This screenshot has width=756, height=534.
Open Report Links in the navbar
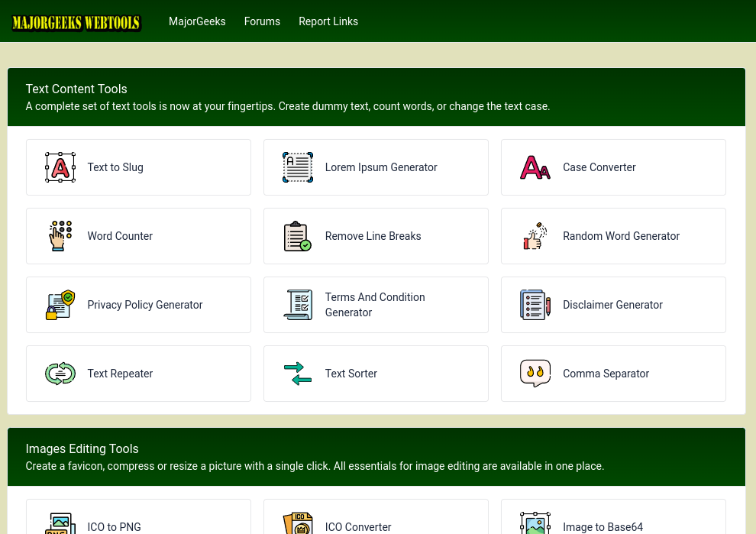(x=328, y=21)
